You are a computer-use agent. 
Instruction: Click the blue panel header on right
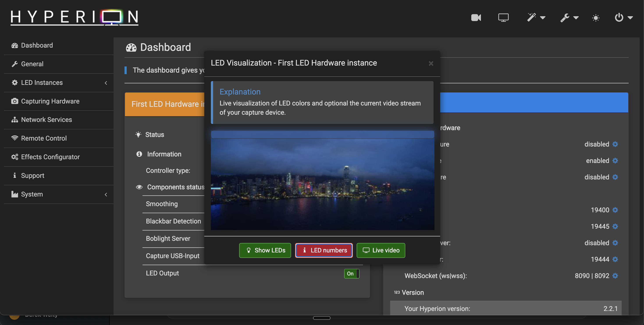click(534, 103)
